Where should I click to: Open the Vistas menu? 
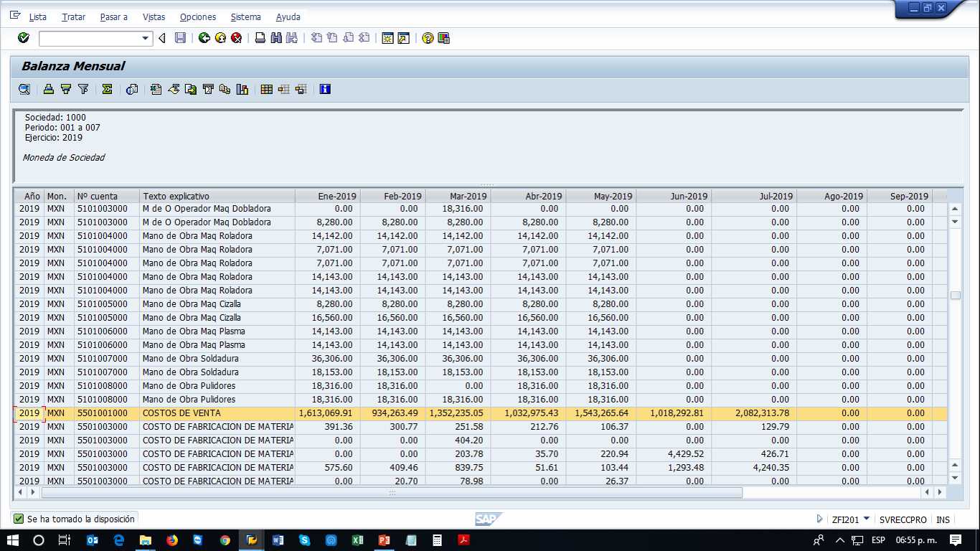154,17
